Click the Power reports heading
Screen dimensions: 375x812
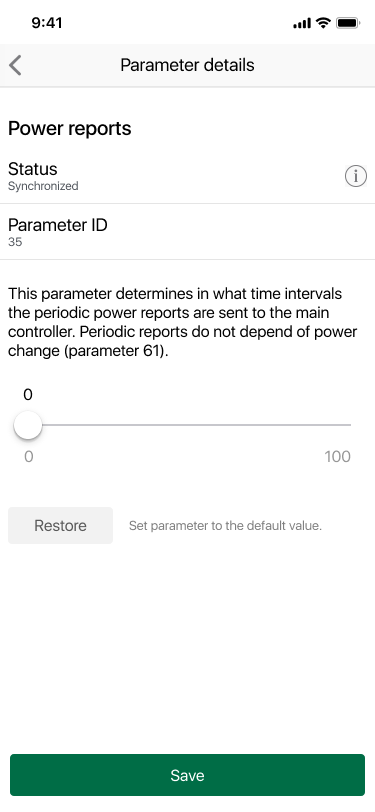69,128
